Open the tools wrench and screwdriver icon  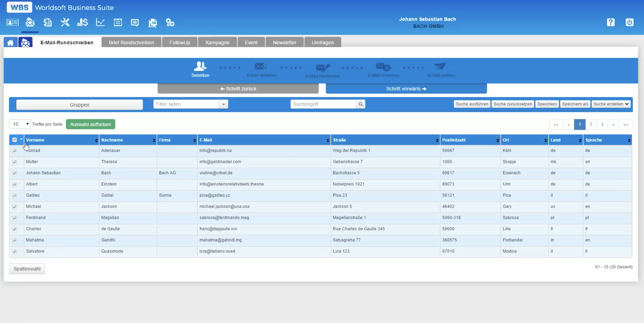65,23
